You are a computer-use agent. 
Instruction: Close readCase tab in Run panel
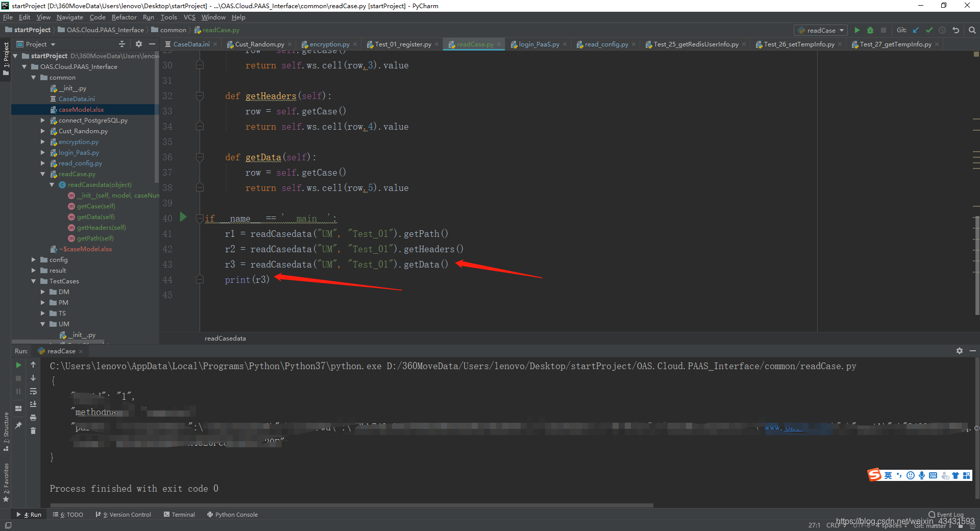(81, 351)
